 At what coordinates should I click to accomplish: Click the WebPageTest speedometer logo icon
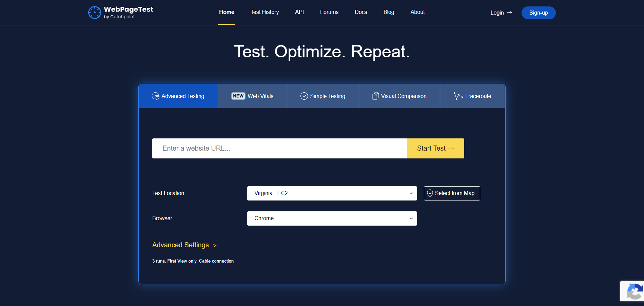95,13
